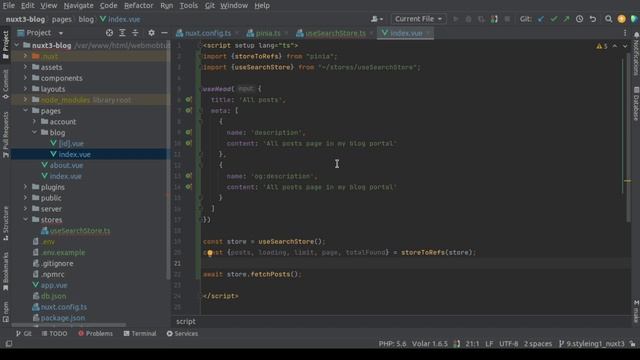This screenshot has height=360, width=640.
Task: Toggle the Structure tool window
Action: pyautogui.click(x=5, y=223)
